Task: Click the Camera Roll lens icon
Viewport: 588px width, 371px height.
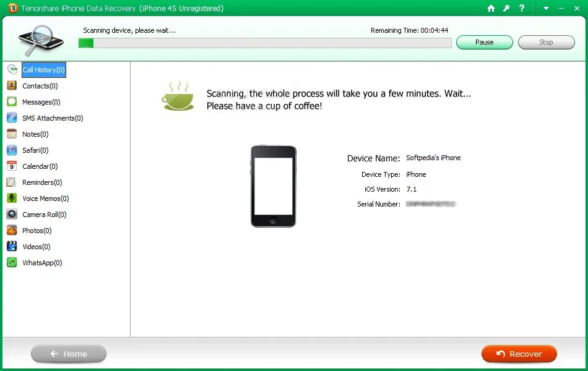Action: pos(12,215)
